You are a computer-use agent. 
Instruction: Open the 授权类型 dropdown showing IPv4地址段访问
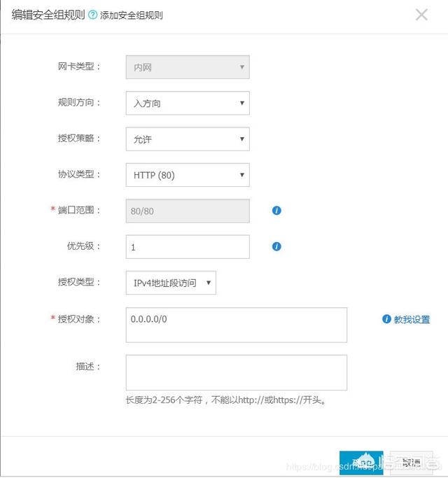(x=171, y=283)
